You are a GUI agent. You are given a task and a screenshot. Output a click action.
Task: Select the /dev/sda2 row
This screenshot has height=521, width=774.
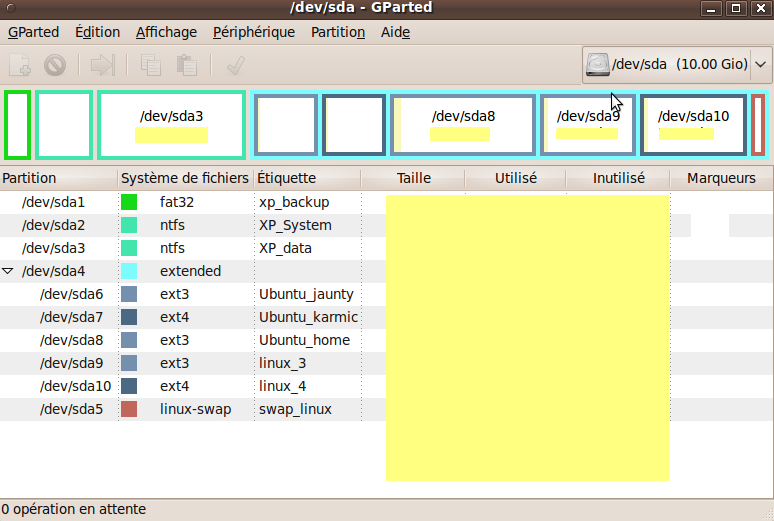387,225
